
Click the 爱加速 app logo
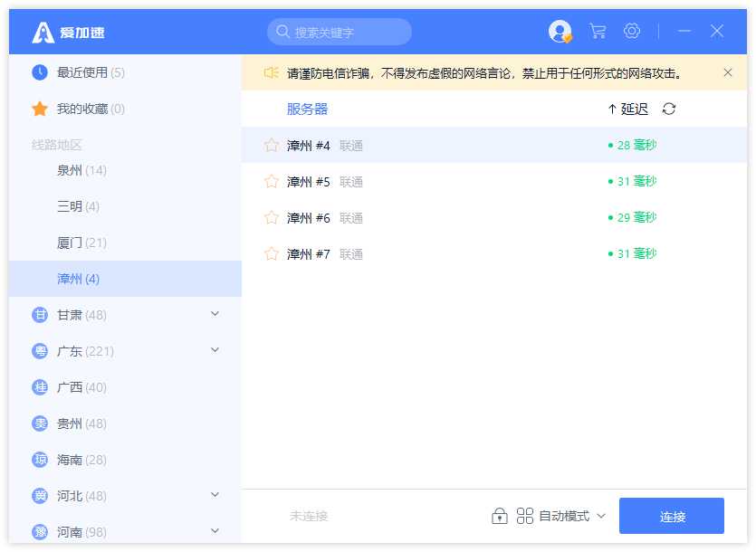pyautogui.click(x=68, y=33)
